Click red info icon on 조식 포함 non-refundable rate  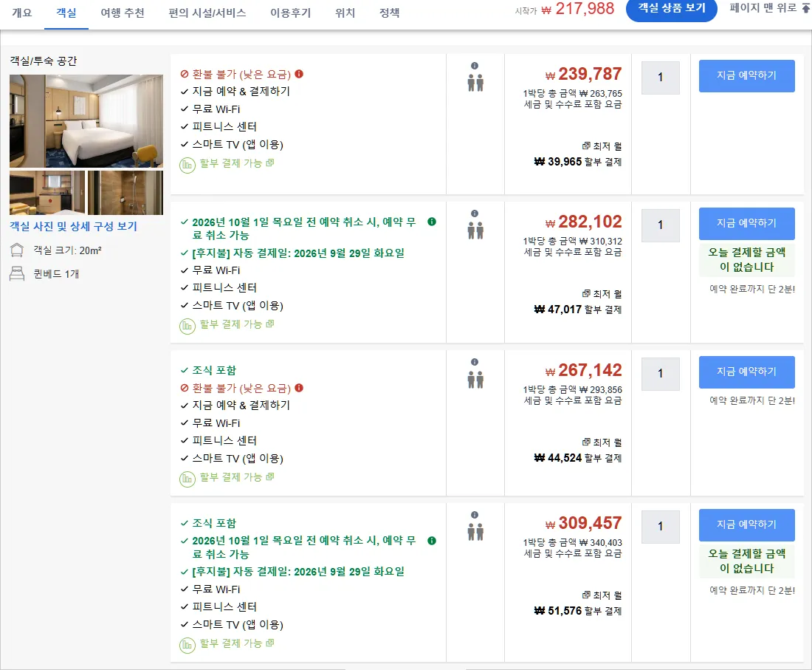(299, 388)
